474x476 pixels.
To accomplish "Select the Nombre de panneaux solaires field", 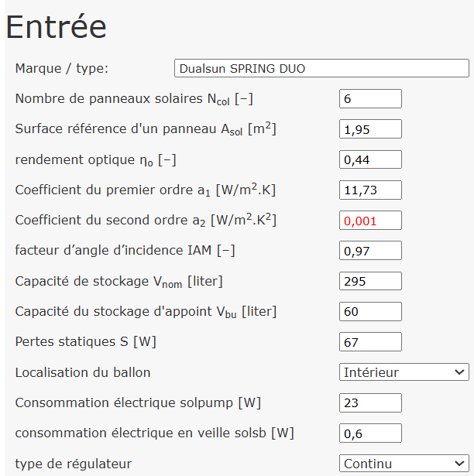I will [x=370, y=98].
